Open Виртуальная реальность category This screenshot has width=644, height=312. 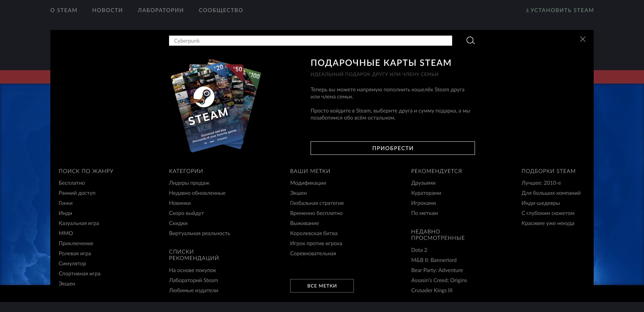[x=200, y=233]
